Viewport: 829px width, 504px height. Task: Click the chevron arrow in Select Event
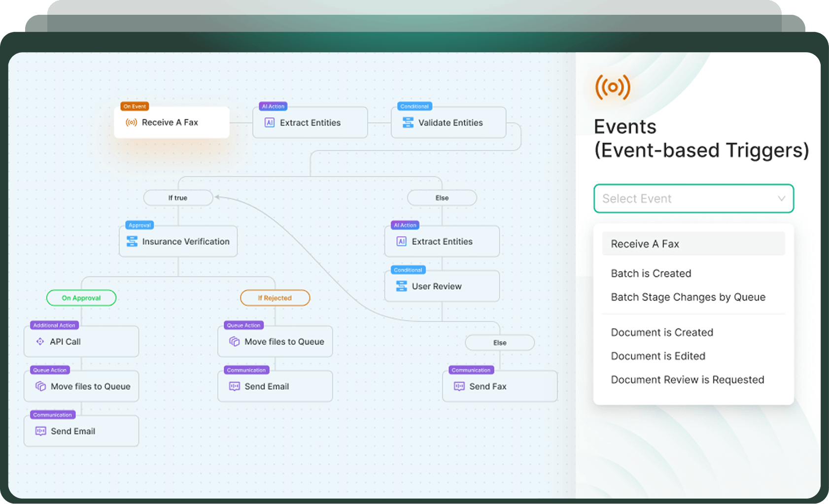pos(781,199)
